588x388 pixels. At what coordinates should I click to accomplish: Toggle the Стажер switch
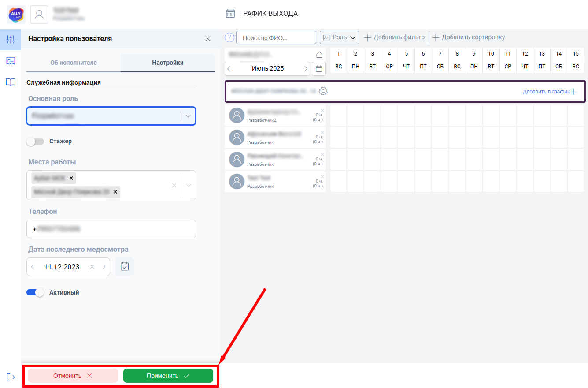(35, 142)
